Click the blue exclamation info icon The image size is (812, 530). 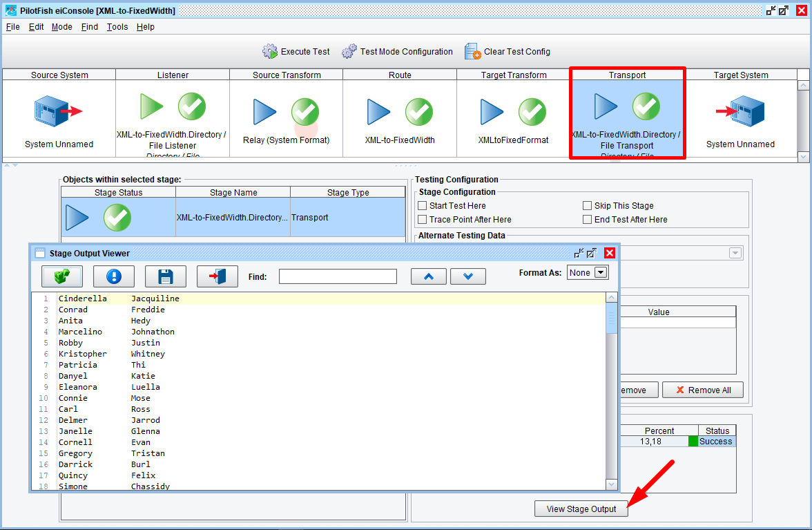click(x=114, y=276)
